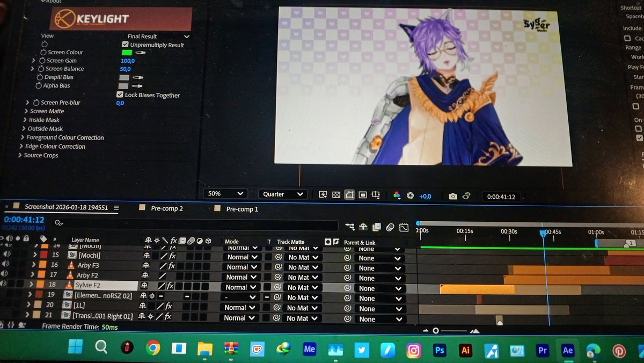This screenshot has width=644, height=363.
Task: Click the Despill Bias eyedropper
Action: pos(138,77)
